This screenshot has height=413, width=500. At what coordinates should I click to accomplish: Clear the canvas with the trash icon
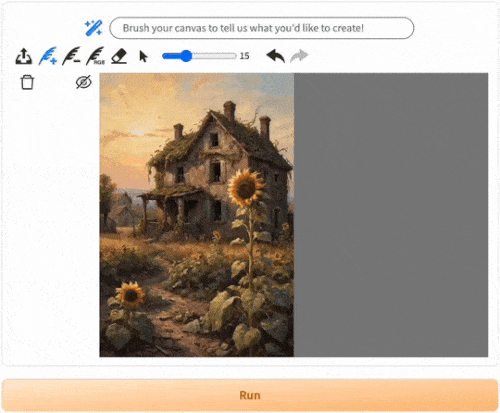27,82
